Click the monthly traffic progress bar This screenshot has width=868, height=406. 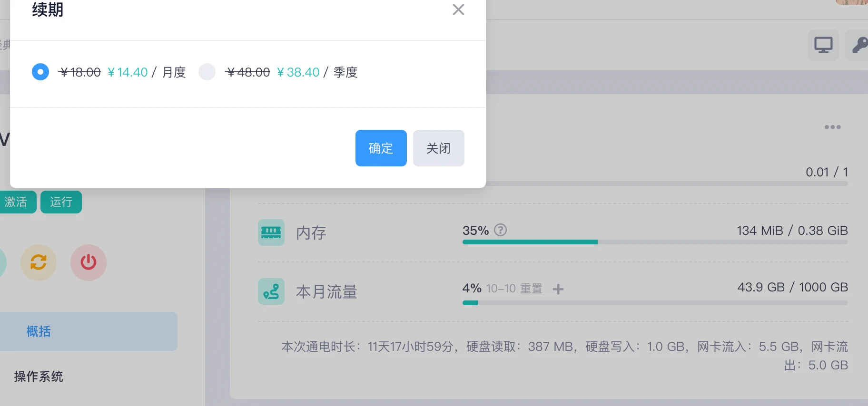pyautogui.click(x=655, y=303)
